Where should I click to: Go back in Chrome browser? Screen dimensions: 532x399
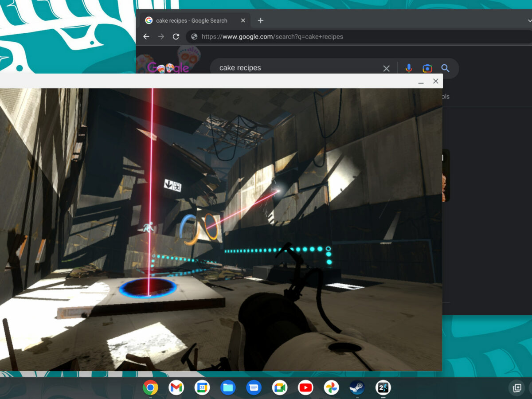[146, 37]
